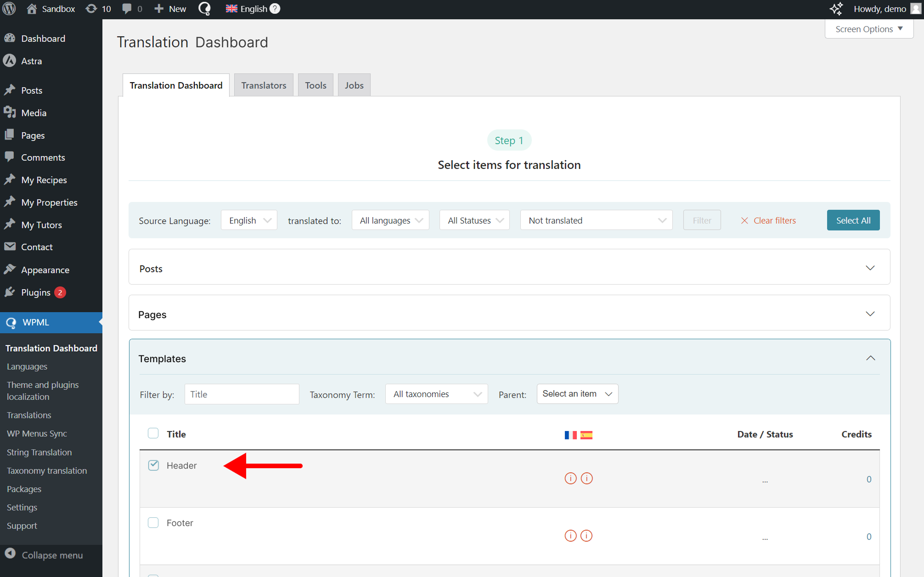Open My Properties pin icon
Viewport: 924px width, 577px height.
click(x=10, y=202)
